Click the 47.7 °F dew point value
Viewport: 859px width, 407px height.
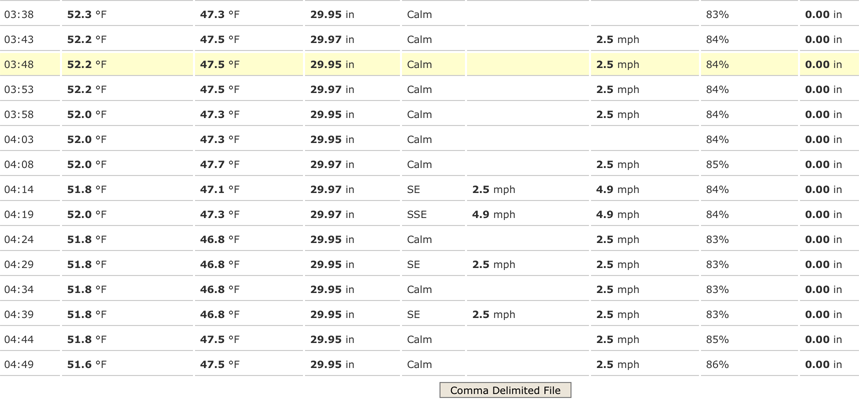(220, 165)
